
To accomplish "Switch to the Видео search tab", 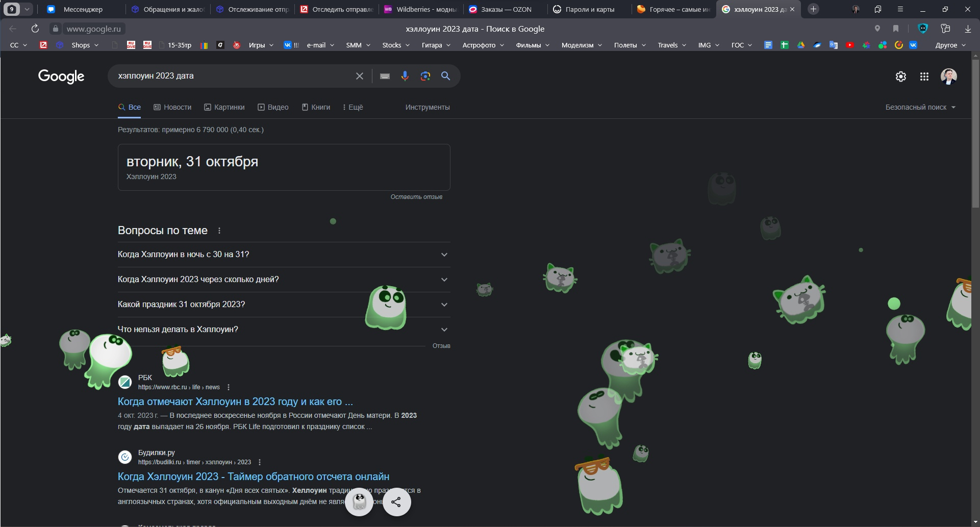I will [273, 107].
